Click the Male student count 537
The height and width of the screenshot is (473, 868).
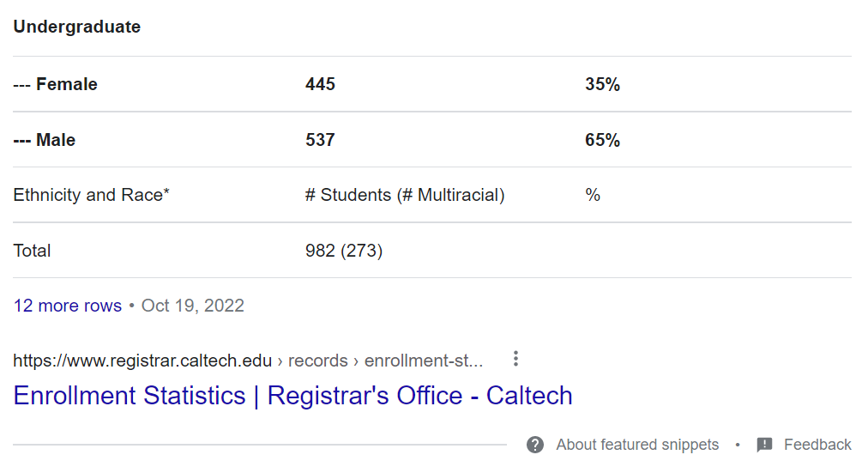(320, 140)
